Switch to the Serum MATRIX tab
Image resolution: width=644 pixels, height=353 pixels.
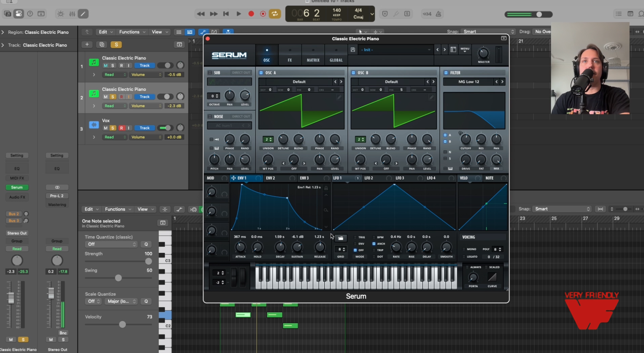tap(313, 55)
